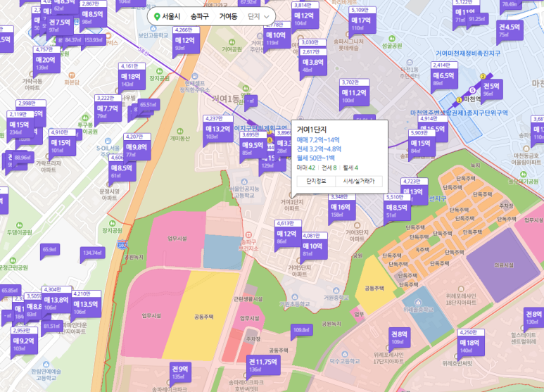This screenshot has width=544, height=392.
Task: Click the 위례포레샤인 18단지아파트 icon
Action: pos(461,289)
